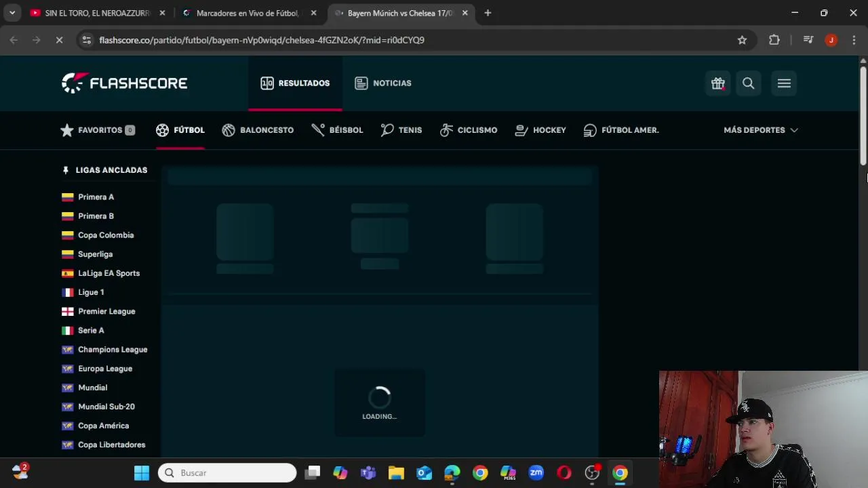868x488 pixels.
Task: Open the Noticias tab
Action: pos(383,83)
